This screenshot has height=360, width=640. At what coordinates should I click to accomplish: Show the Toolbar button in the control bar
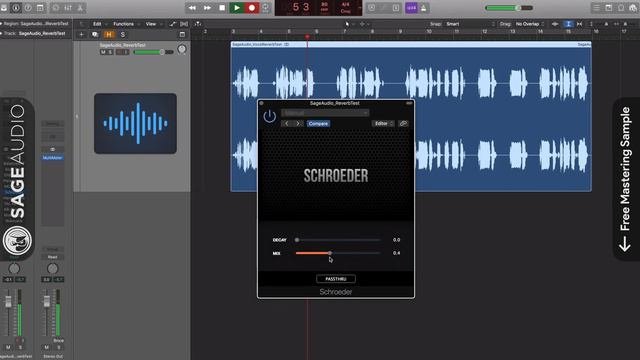point(40,8)
